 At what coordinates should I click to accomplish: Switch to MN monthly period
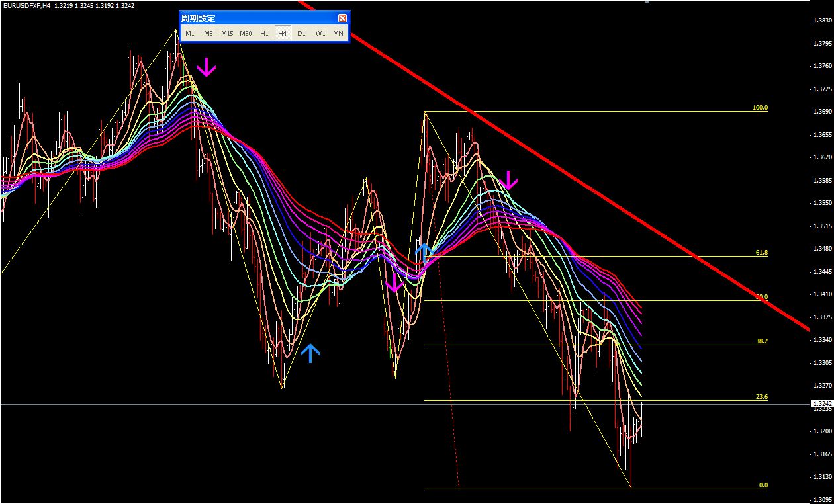[338, 33]
